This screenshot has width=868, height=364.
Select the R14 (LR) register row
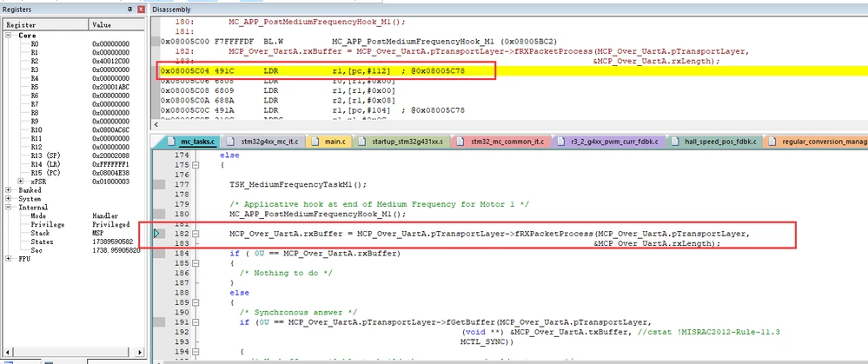(x=72, y=164)
